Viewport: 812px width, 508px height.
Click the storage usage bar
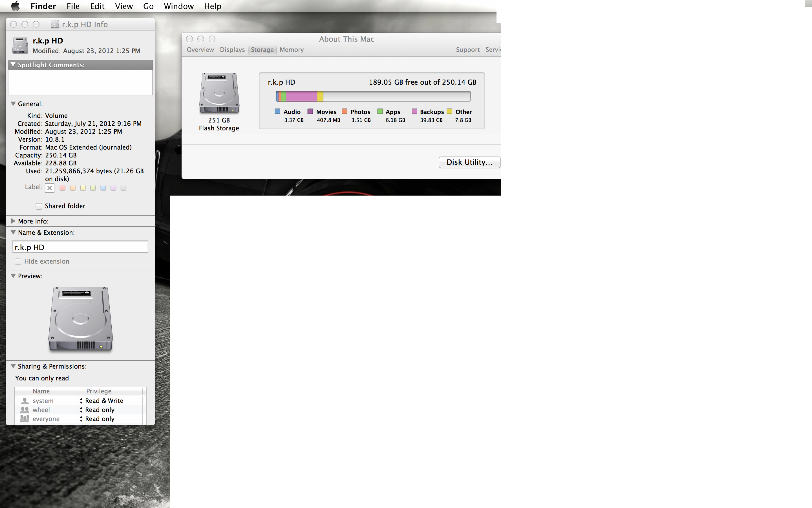coord(373,97)
